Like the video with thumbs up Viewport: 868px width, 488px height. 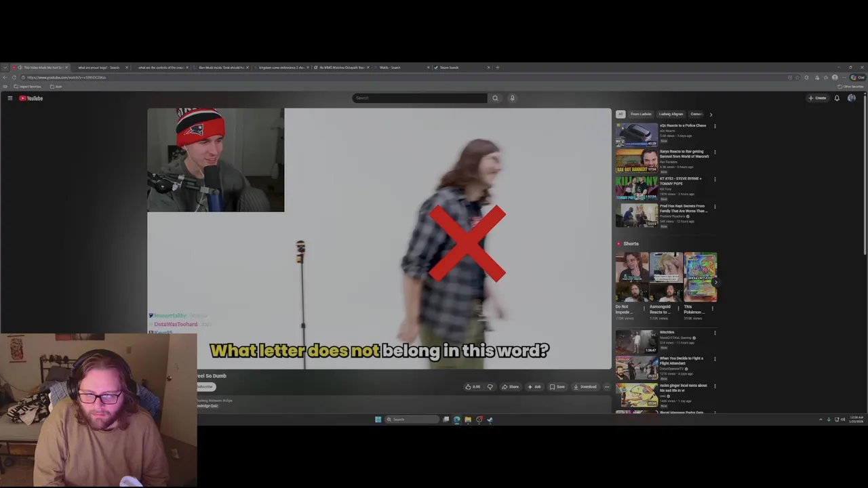(473, 387)
